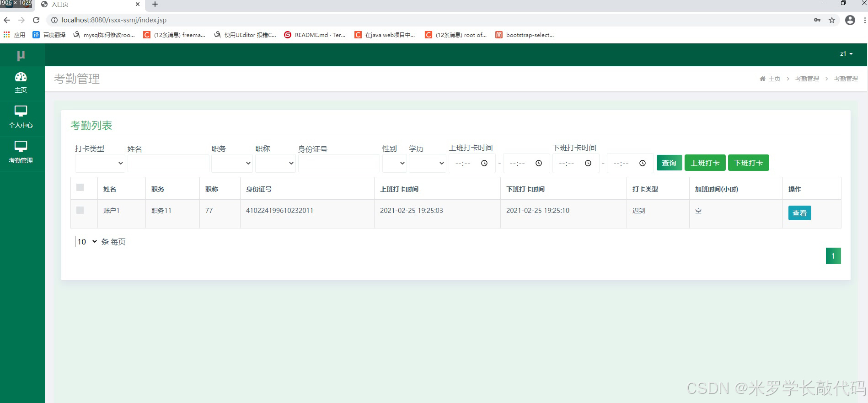
Task: Go back with browser back arrow
Action: click(x=7, y=20)
